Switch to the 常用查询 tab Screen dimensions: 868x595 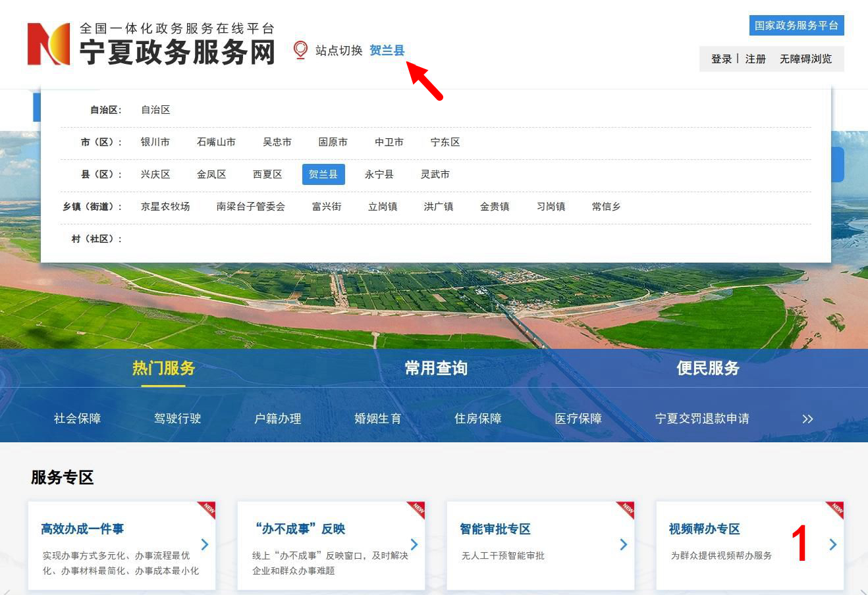point(436,368)
